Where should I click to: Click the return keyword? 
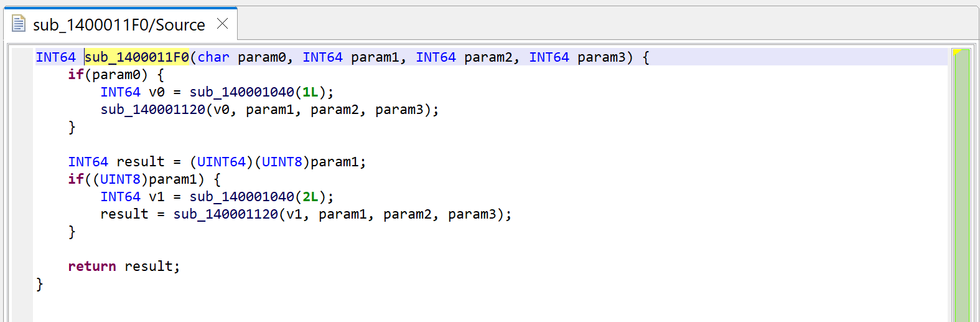[x=92, y=267]
